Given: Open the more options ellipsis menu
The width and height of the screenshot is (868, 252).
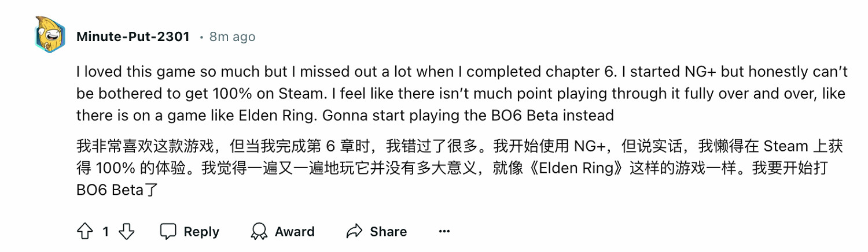Looking at the screenshot, I should pyautogui.click(x=444, y=232).
